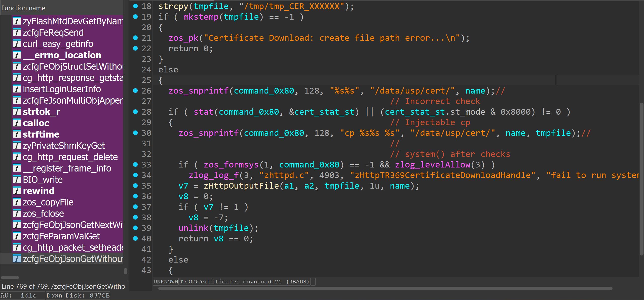The image size is (644, 300).
Task: Click zos_formsys function call on line 33
Action: (x=231, y=165)
